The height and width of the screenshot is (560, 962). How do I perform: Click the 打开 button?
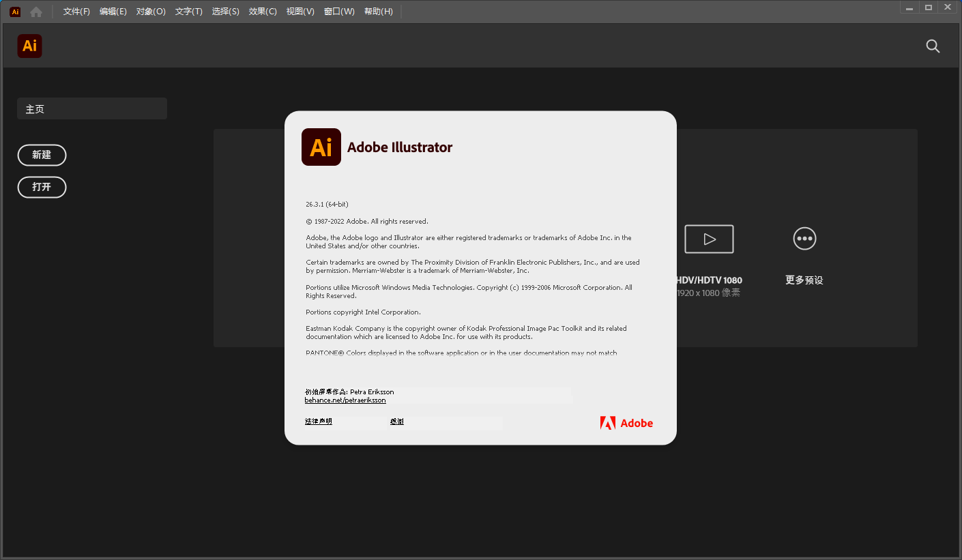point(42,187)
